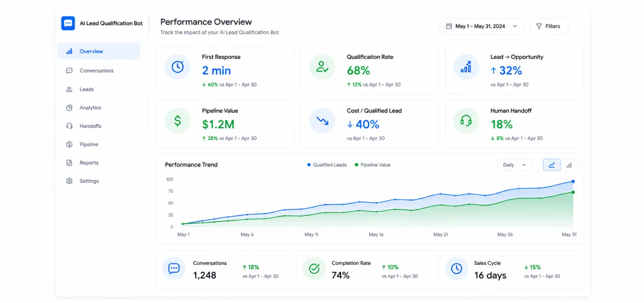Click the 16 days Sales Cycle value
The image size is (644, 303).
tap(490, 275)
